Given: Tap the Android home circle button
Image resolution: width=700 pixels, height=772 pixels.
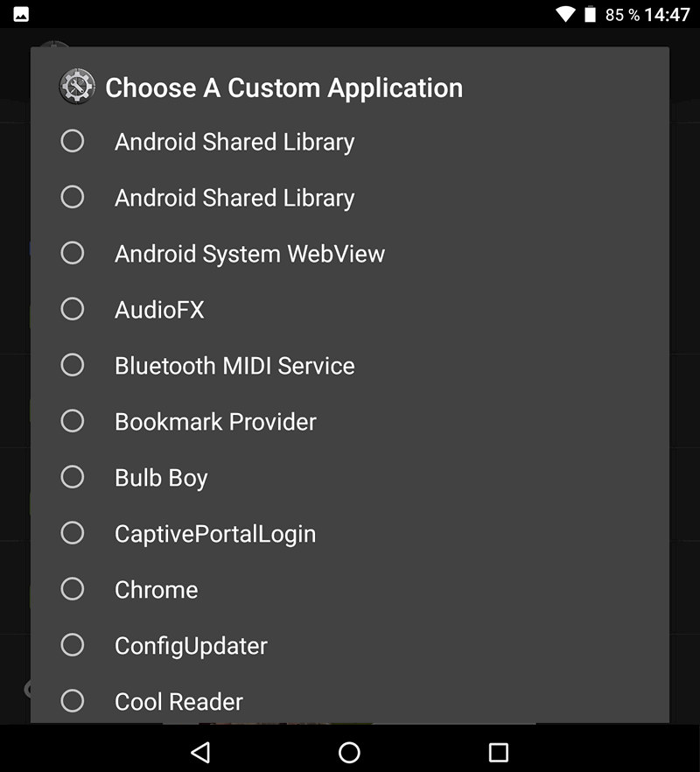Looking at the screenshot, I should pos(349,753).
